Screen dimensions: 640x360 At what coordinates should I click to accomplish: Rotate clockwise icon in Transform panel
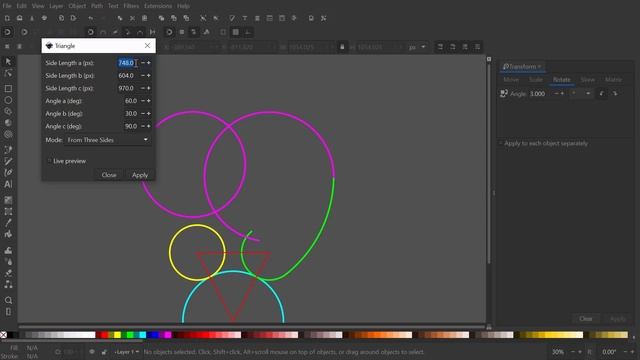click(x=615, y=93)
